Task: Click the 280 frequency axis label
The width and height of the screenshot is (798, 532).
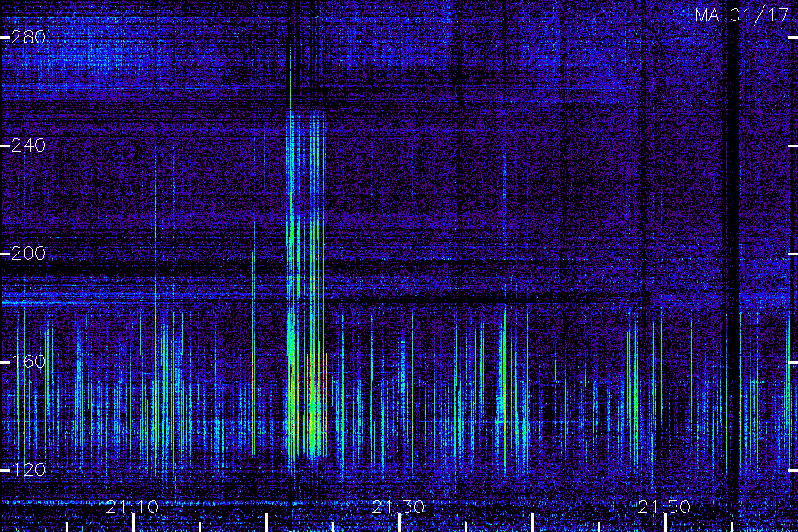Action: click(x=28, y=37)
